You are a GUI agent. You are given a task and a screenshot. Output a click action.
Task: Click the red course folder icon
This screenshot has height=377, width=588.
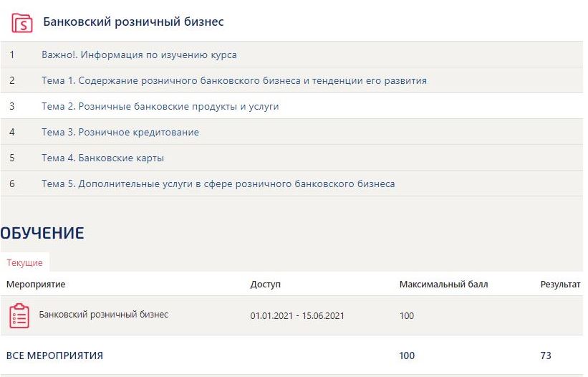(22, 22)
